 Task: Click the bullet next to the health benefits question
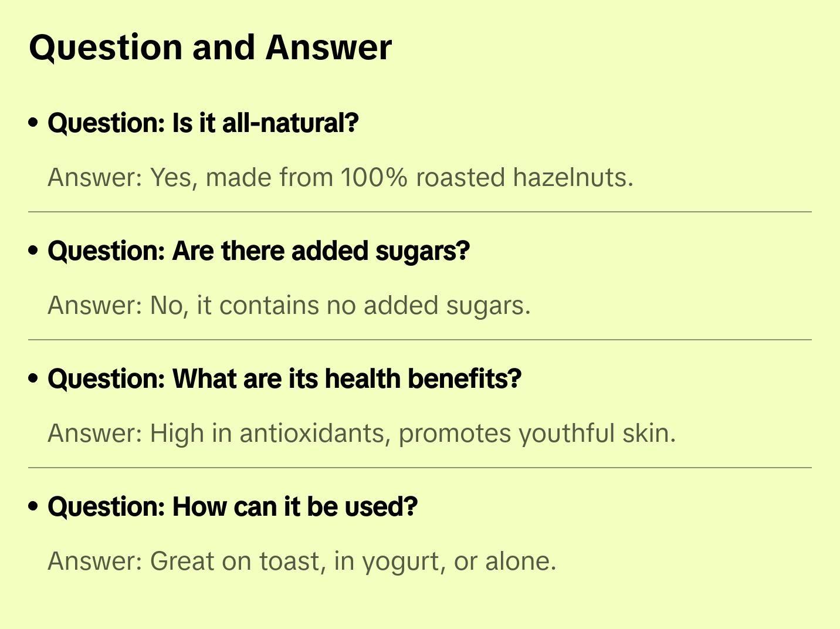[x=33, y=378]
